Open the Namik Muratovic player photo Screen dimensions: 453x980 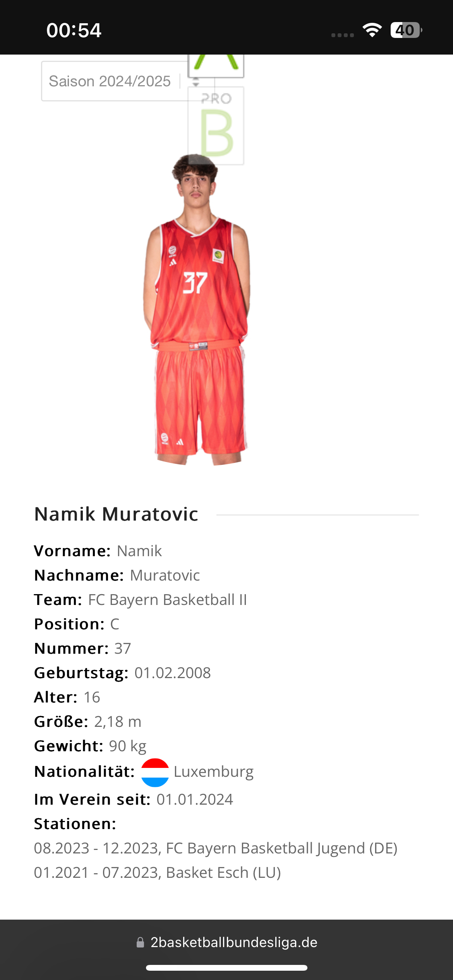coord(197,310)
